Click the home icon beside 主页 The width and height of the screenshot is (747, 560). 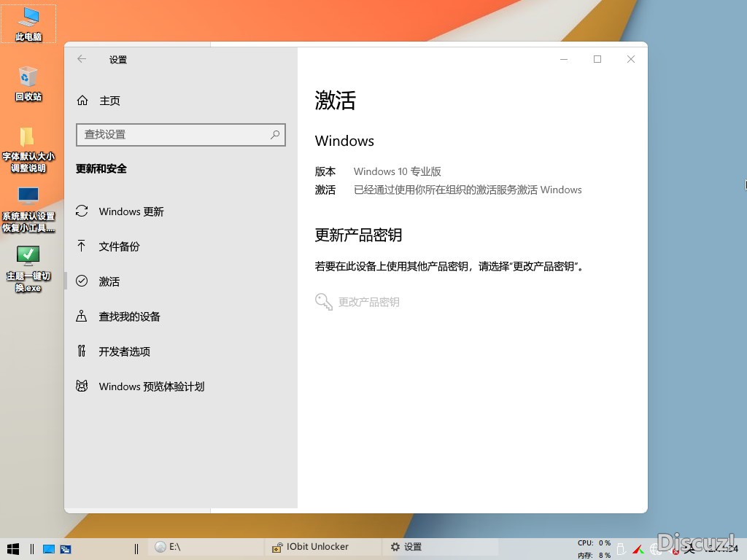(x=82, y=101)
